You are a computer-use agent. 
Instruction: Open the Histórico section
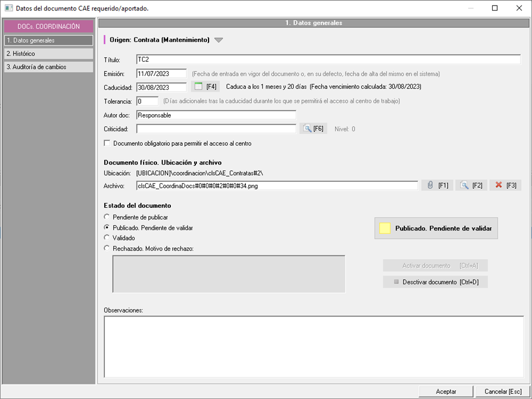point(48,54)
